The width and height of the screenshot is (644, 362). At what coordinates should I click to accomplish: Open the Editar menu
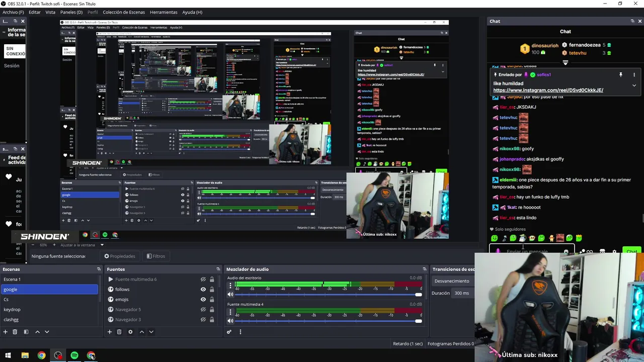(35, 12)
